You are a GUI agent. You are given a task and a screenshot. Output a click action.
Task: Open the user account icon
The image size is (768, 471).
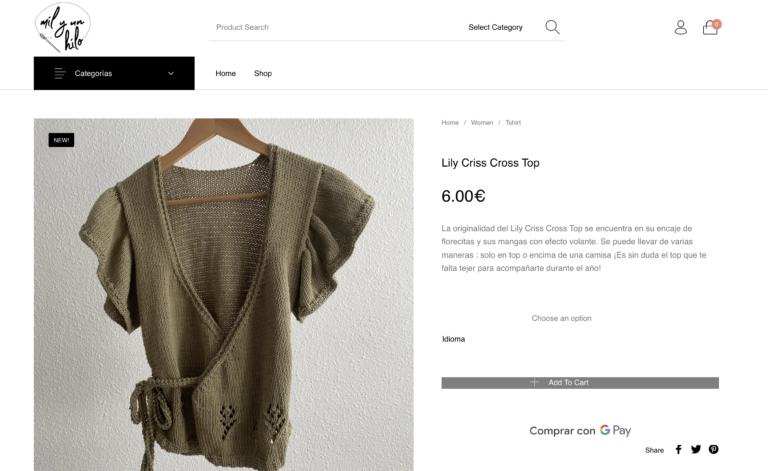pyautogui.click(x=681, y=27)
